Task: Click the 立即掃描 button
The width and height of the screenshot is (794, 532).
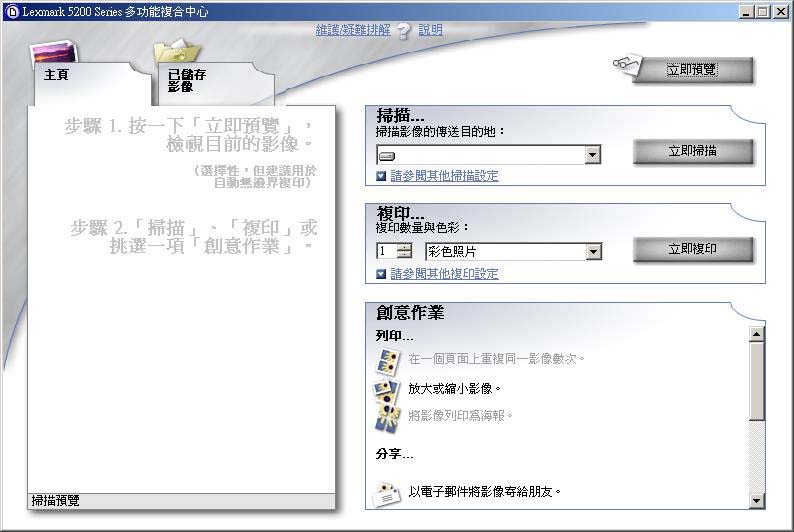Action: point(693,151)
